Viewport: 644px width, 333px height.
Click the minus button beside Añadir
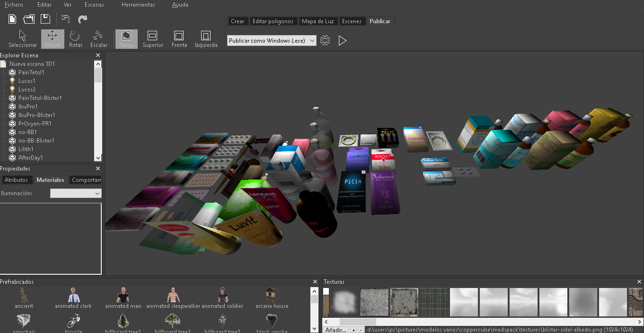tap(361, 330)
